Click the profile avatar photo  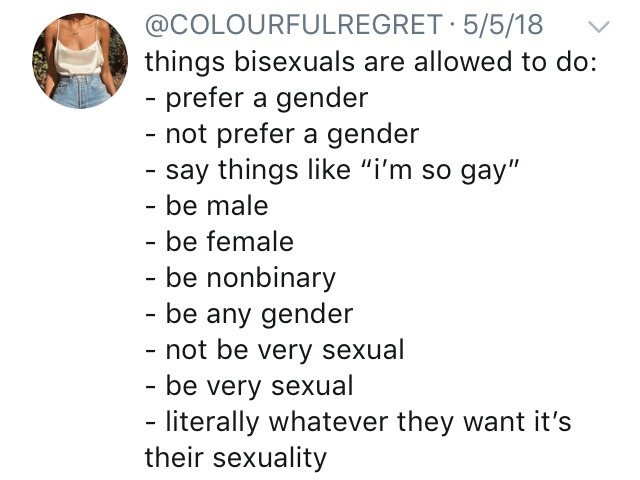pyautogui.click(x=82, y=59)
